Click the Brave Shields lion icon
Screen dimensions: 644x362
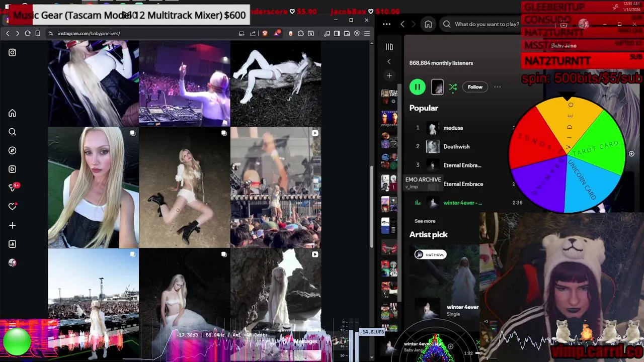tap(265, 33)
